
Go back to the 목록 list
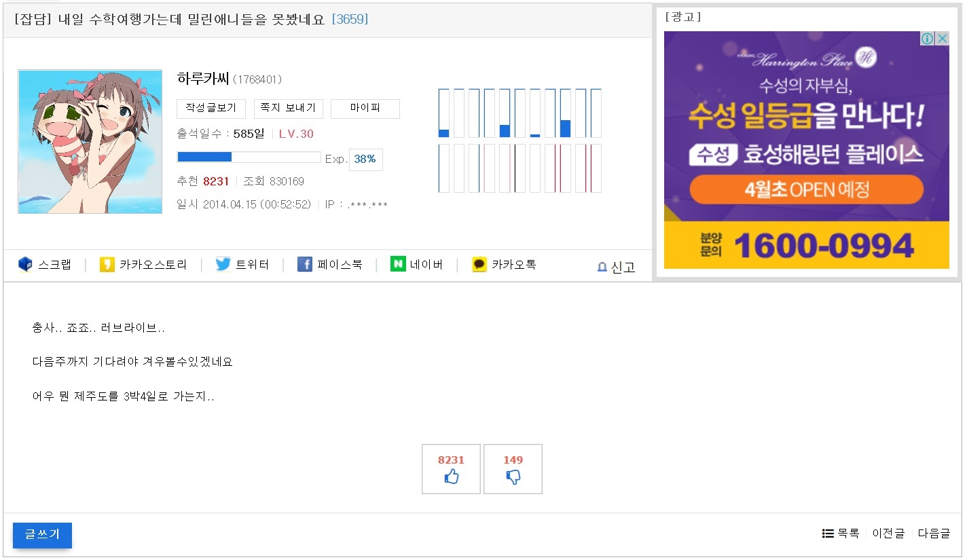click(x=841, y=534)
